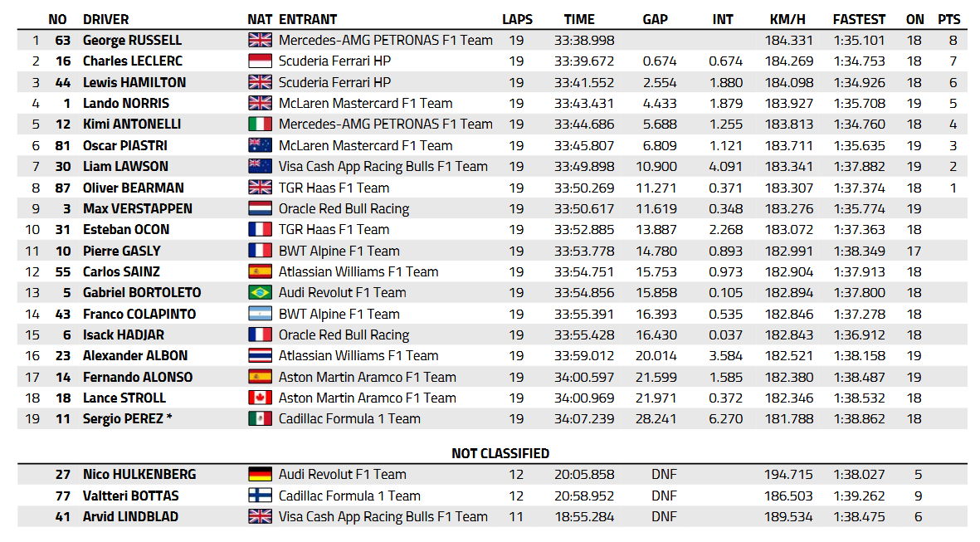
Task: Click the Monaco flag beside Charles Leclerc
Action: [x=260, y=61]
